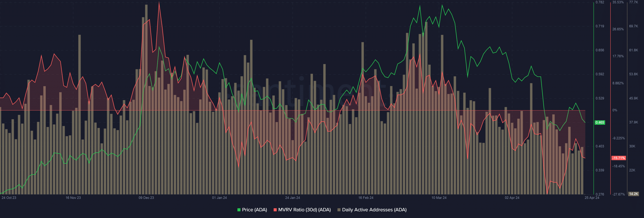Click the red -15.71% MVRV value tag
The image size is (644, 218).
619,158
